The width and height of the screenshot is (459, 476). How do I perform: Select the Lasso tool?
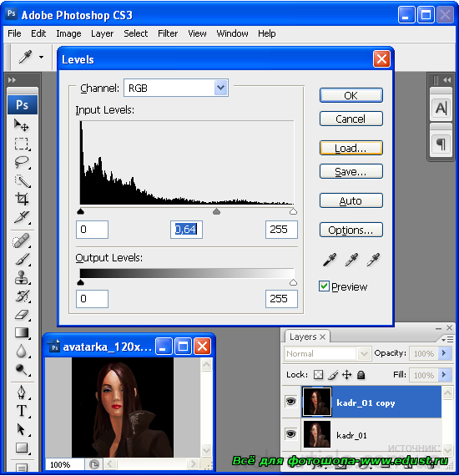(x=22, y=162)
